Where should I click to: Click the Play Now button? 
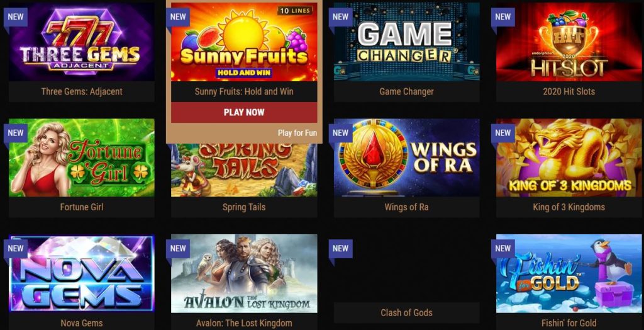244,112
